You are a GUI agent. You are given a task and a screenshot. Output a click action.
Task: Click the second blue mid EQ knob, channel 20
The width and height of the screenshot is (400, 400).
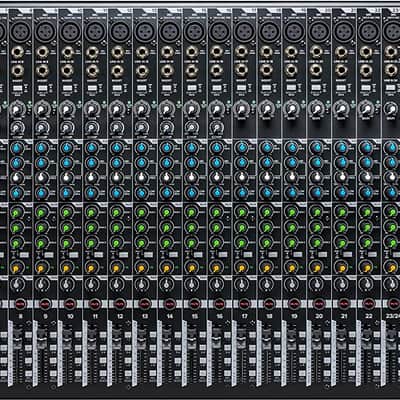[x=317, y=163]
